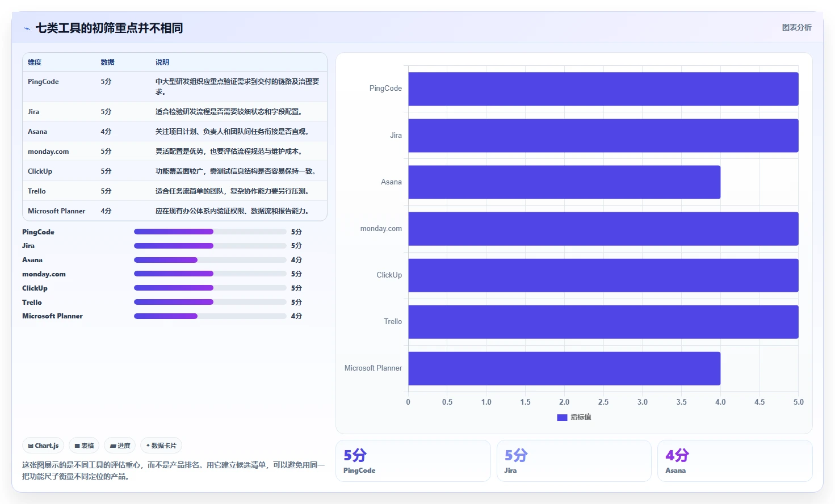
Task: Toggle the 指标值 legend swatch
Action: coord(562,417)
